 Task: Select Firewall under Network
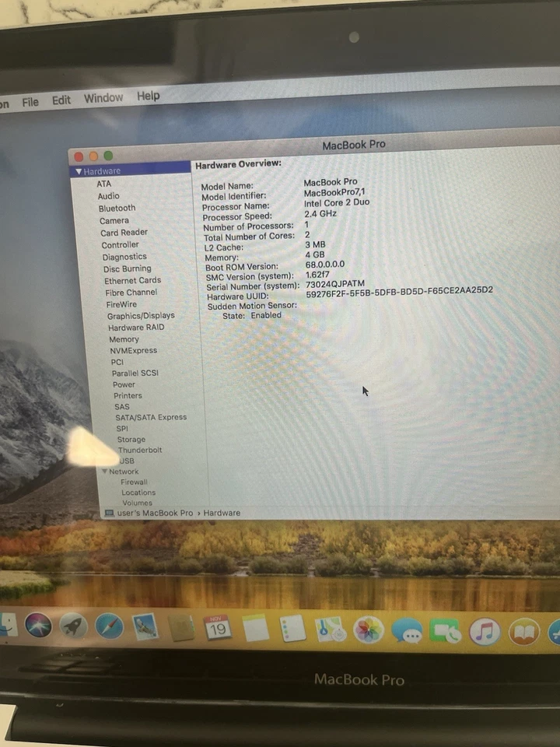tap(134, 482)
